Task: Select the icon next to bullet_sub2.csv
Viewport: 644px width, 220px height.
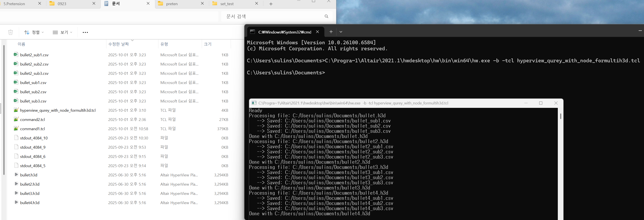Action: (16, 92)
